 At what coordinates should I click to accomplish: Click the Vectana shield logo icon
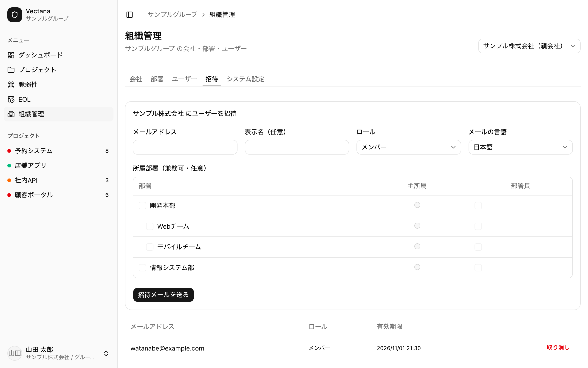pos(14,14)
